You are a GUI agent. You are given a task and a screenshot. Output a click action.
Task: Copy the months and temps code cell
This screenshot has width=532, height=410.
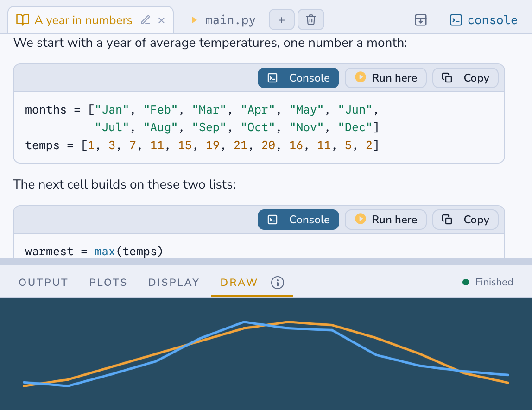click(x=465, y=78)
